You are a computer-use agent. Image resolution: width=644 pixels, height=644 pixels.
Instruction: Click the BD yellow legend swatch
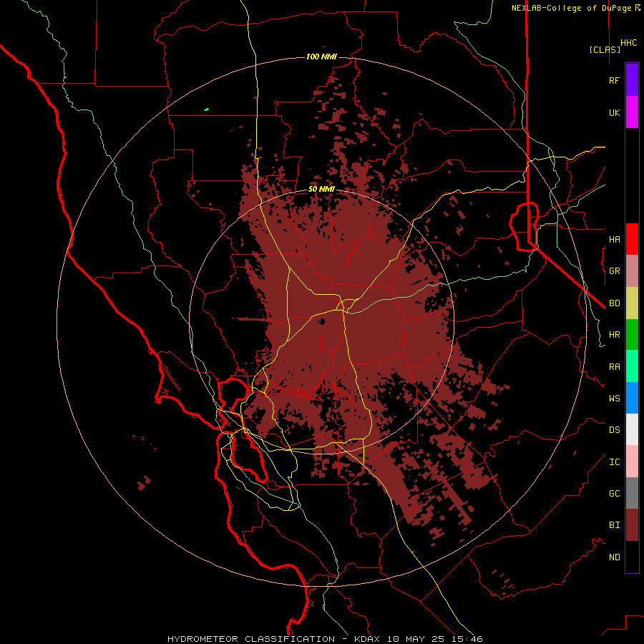[632, 303]
